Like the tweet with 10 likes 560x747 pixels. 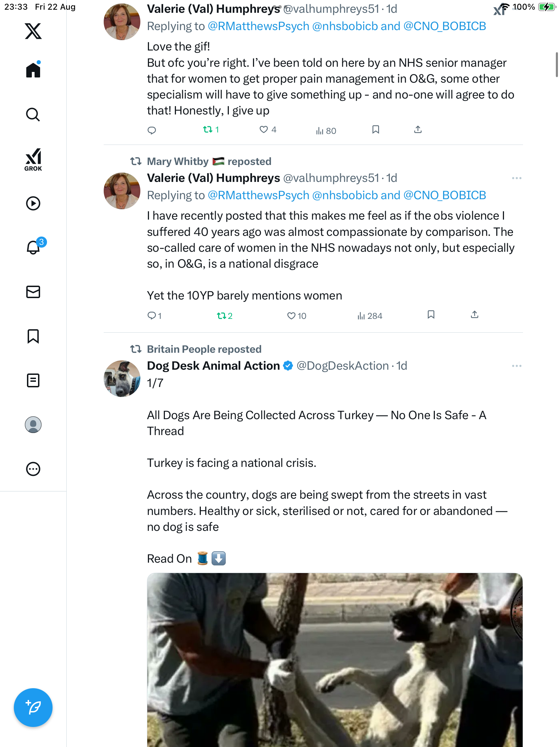[x=291, y=316]
